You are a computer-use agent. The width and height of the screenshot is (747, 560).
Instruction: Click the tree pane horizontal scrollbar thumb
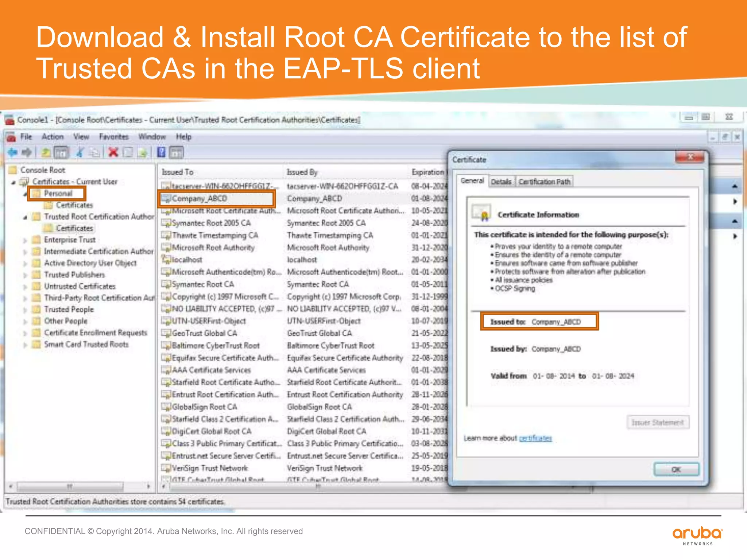(x=70, y=486)
